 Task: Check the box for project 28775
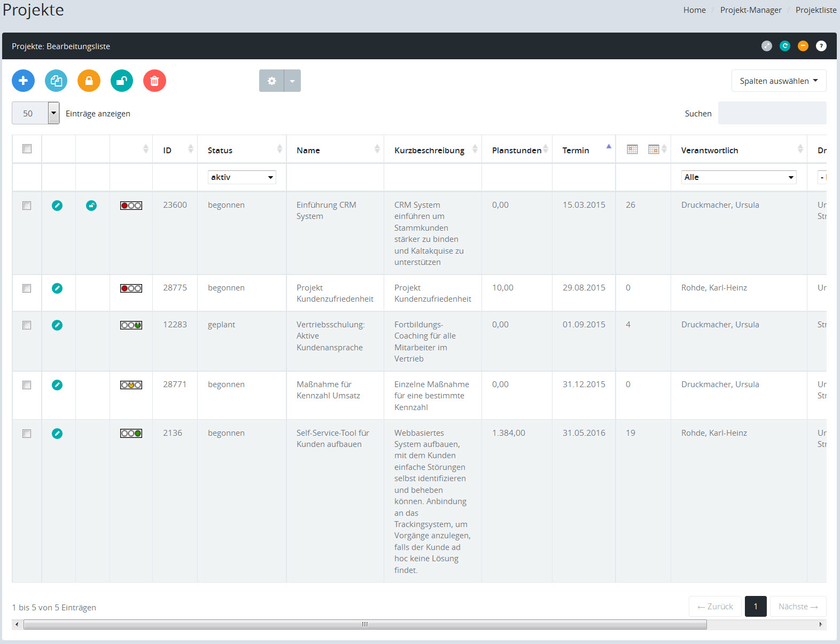point(27,288)
